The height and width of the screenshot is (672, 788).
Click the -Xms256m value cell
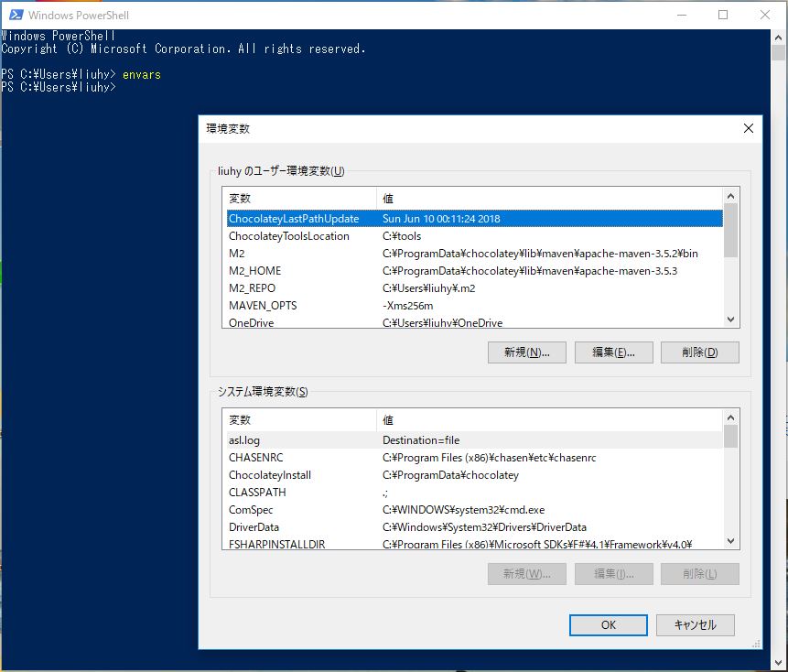coord(407,306)
